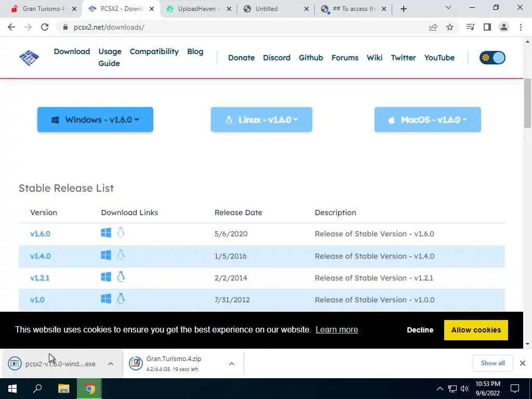This screenshot has width=532, height=399.
Task: Show hidden system tray icons
Action: pos(440,389)
